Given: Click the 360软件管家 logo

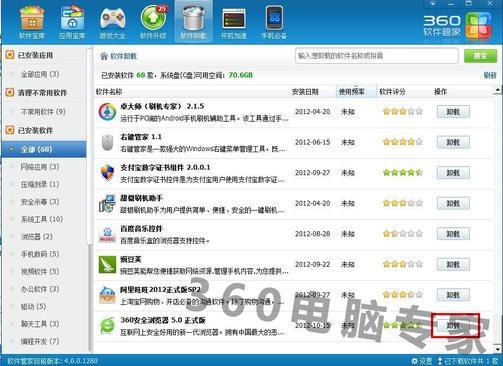Looking at the screenshot, I should pyautogui.click(x=457, y=25).
